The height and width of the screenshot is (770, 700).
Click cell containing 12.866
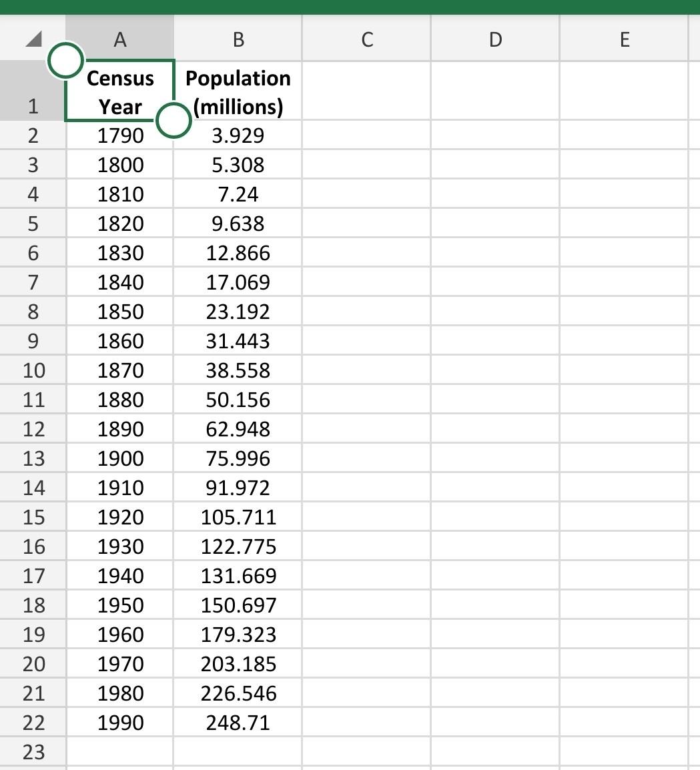point(238,252)
